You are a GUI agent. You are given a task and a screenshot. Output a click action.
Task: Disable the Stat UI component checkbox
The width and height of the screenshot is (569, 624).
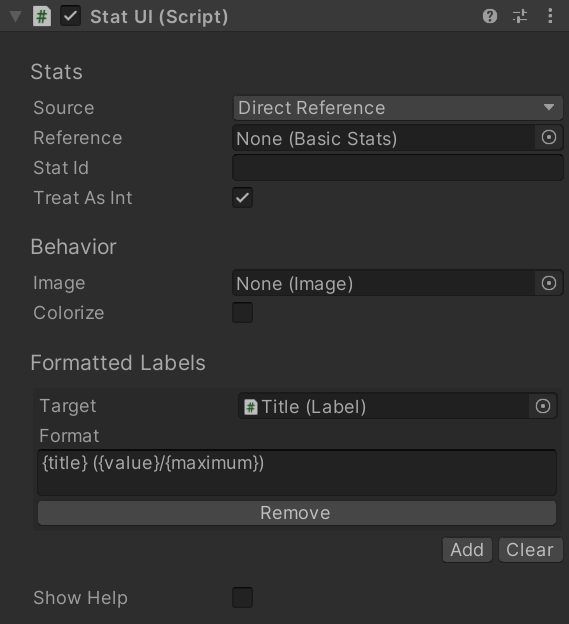coord(70,16)
